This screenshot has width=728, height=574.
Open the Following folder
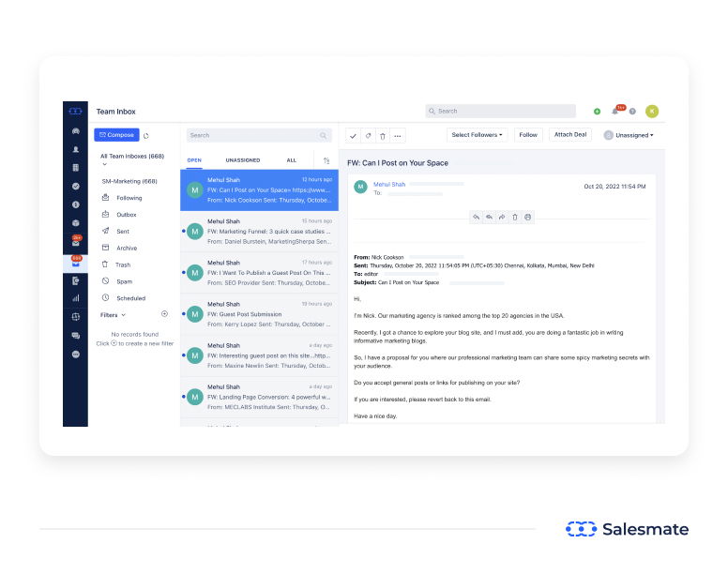point(122,198)
